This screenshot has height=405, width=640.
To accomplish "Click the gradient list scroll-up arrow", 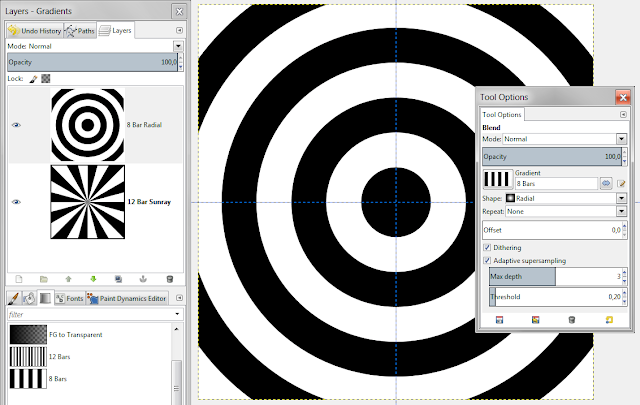I will coord(176,329).
